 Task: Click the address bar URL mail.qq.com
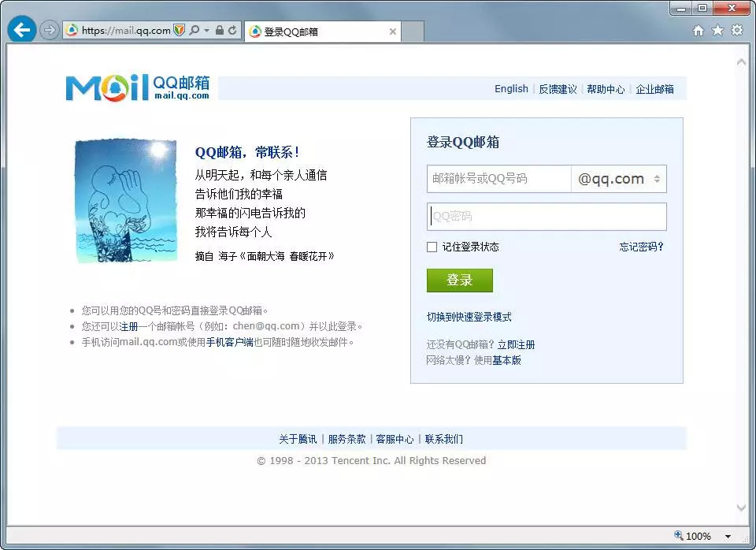tap(126, 31)
